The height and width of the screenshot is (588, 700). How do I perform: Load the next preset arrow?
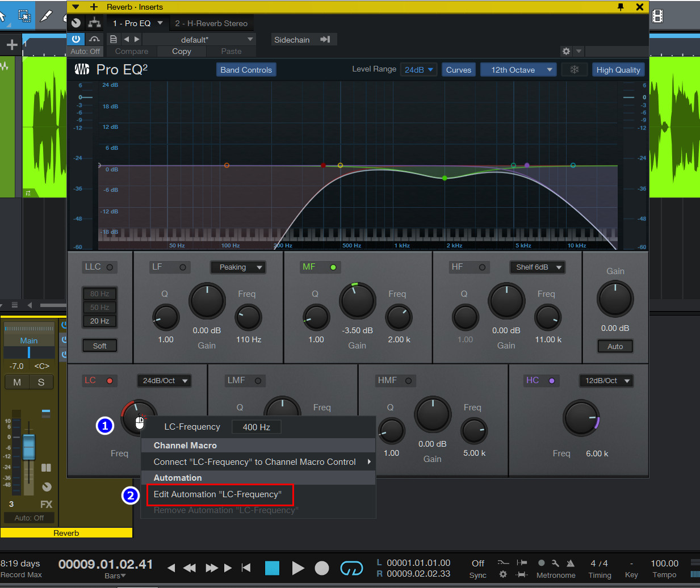[x=137, y=39]
